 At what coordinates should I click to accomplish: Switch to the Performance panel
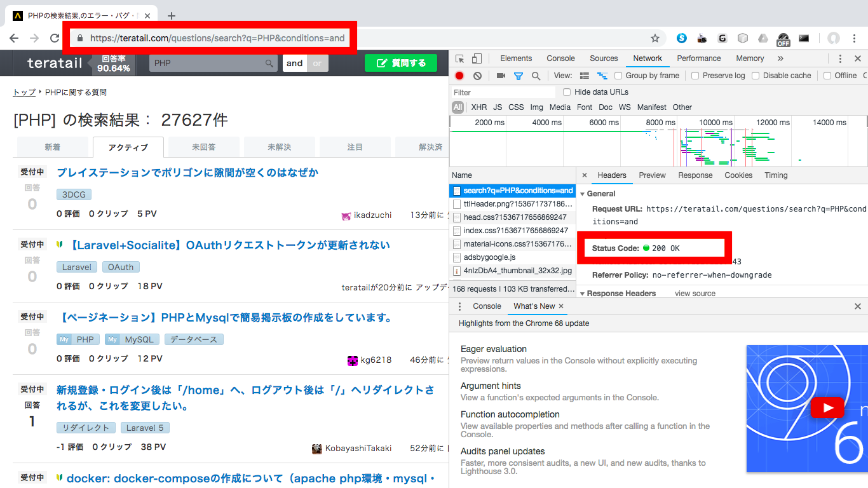coord(699,58)
